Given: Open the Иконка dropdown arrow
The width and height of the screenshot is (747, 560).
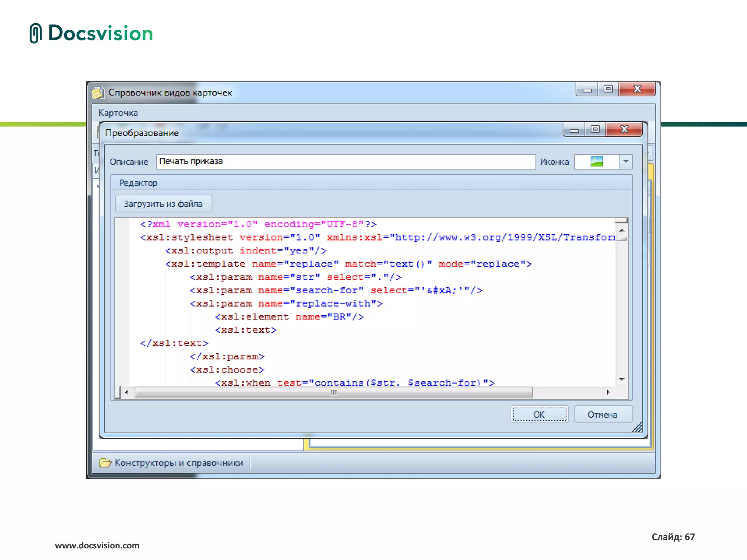Looking at the screenshot, I should coord(626,162).
